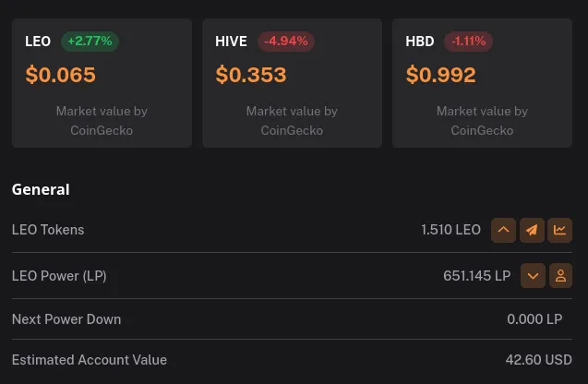Click the HIVE price $0.353
588x384 pixels.
click(x=251, y=75)
